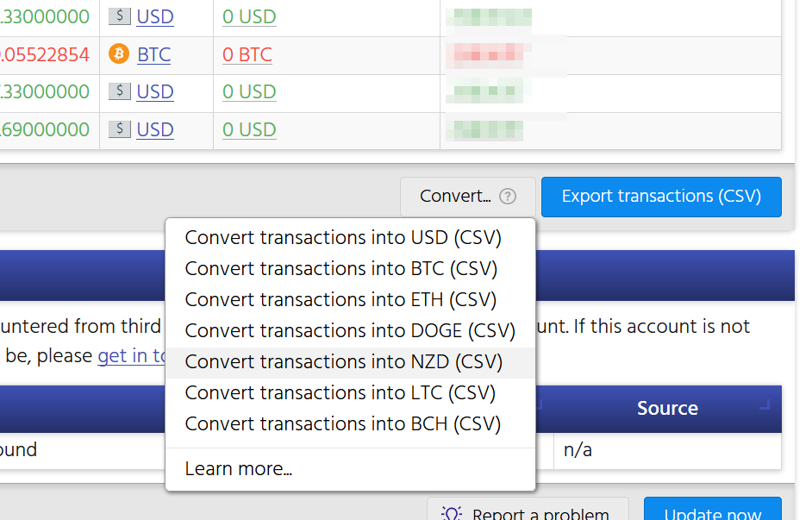Click the dollar icon in the bottom table row

[x=120, y=129]
